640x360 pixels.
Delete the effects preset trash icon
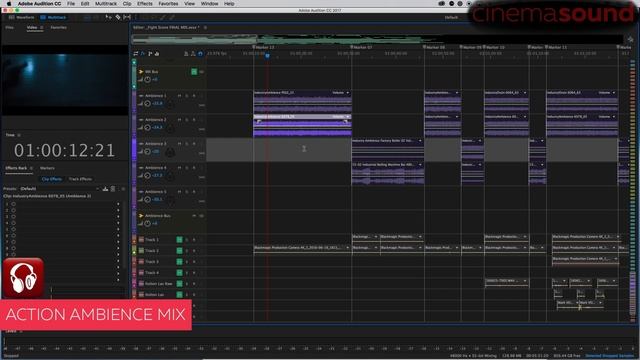[x=113, y=189]
